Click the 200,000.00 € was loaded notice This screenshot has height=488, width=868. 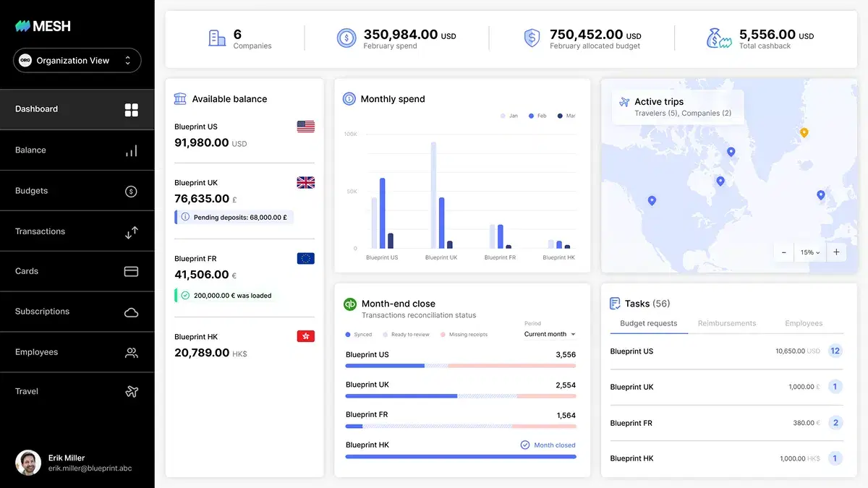coord(226,296)
